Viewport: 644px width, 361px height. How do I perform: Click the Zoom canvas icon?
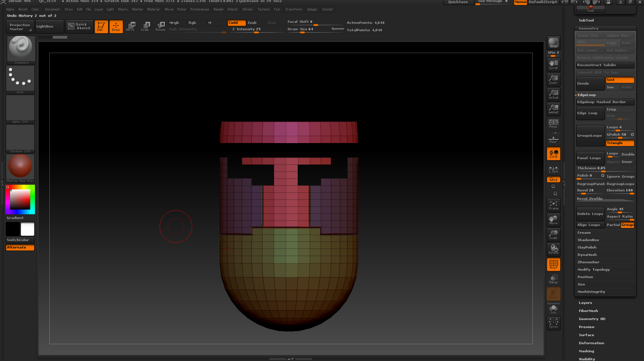pos(553,79)
